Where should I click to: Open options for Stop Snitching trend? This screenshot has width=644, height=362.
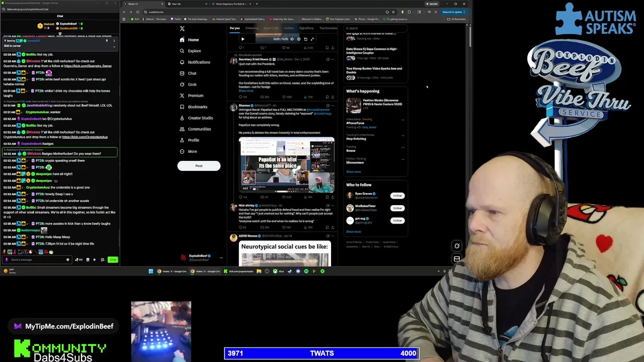tap(403, 135)
